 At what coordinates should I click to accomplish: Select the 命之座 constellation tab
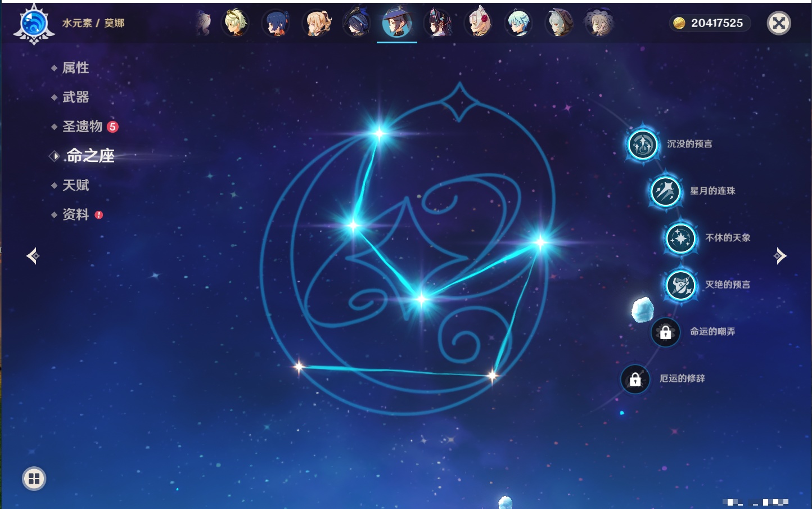click(x=91, y=156)
